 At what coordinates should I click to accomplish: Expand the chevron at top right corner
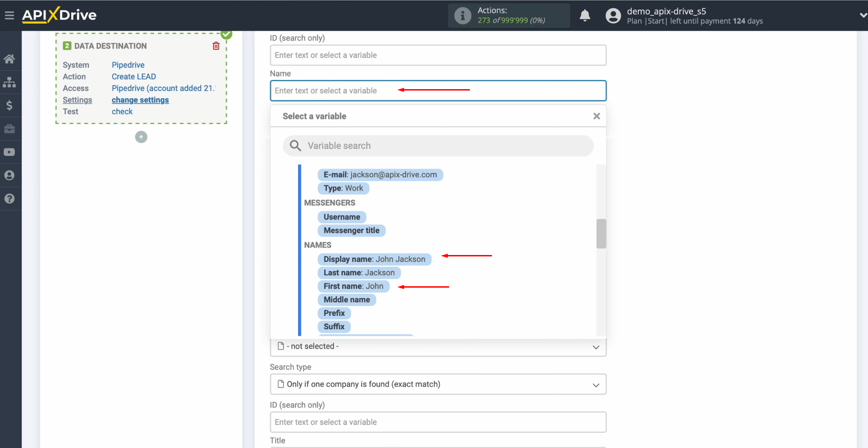coord(862,15)
